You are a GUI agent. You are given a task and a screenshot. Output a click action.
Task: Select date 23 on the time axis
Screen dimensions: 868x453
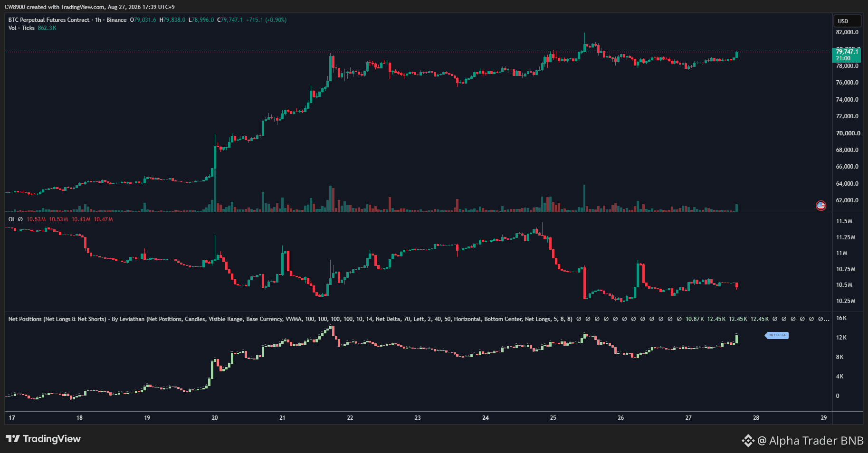(418, 418)
